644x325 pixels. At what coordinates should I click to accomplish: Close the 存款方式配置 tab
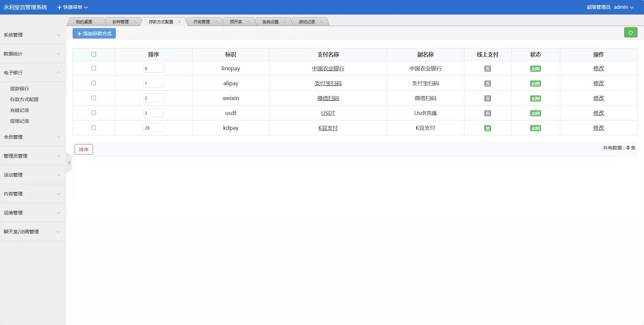coord(179,22)
